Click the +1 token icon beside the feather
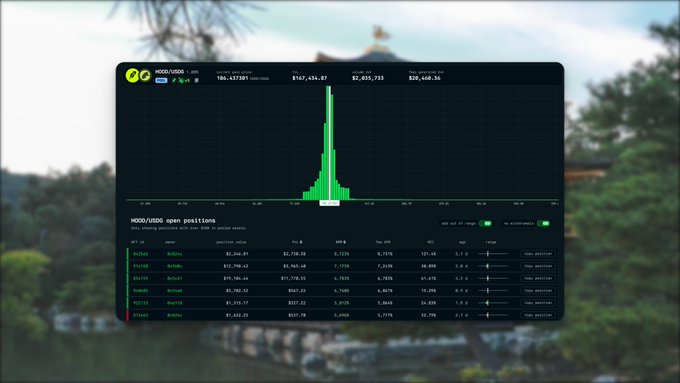Image resolution: width=680 pixels, height=383 pixels. [x=184, y=81]
